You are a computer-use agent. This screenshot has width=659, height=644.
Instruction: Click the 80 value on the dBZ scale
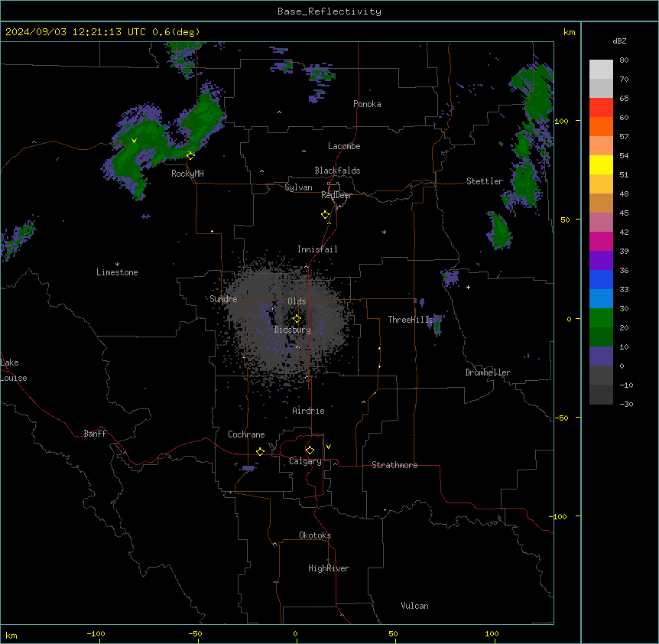click(x=624, y=60)
